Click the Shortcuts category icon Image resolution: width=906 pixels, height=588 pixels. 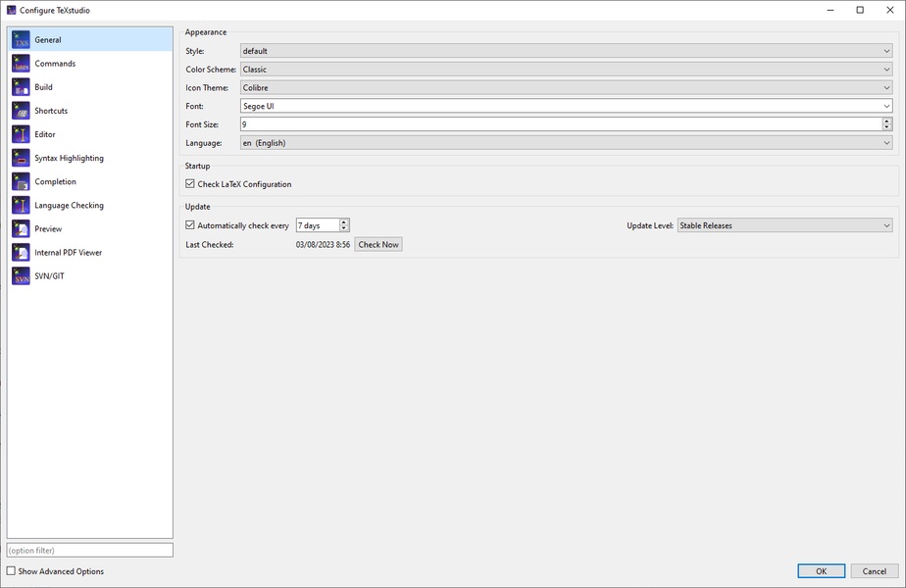click(x=21, y=111)
